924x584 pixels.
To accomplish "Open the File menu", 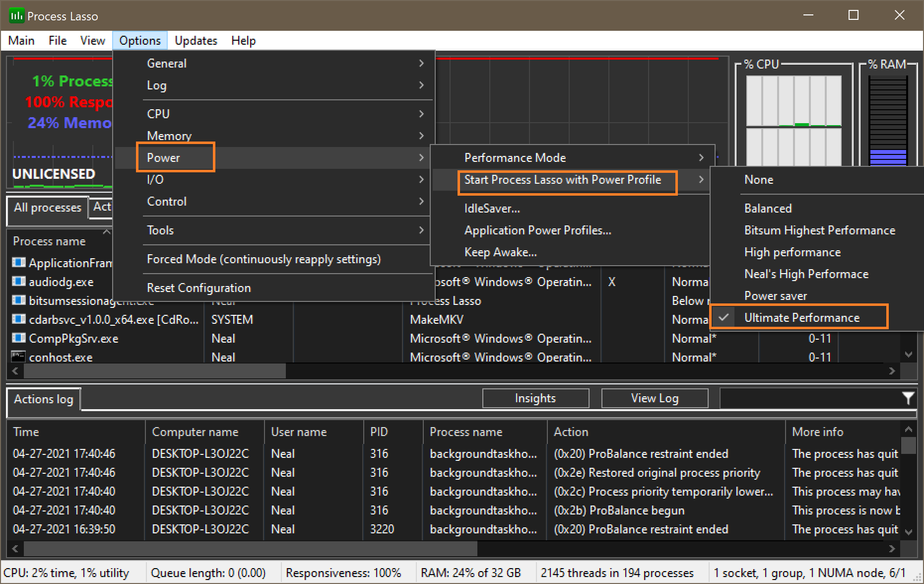I will click(x=58, y=40).
